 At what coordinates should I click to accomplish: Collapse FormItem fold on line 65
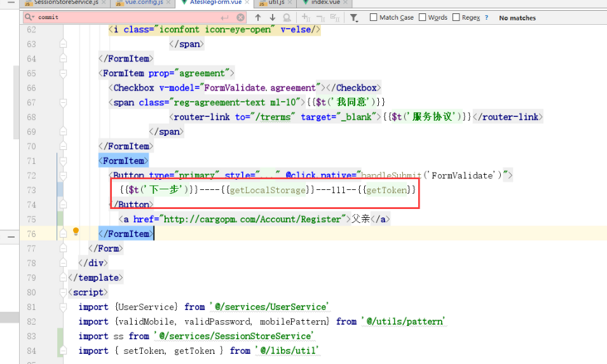[63, 73]
